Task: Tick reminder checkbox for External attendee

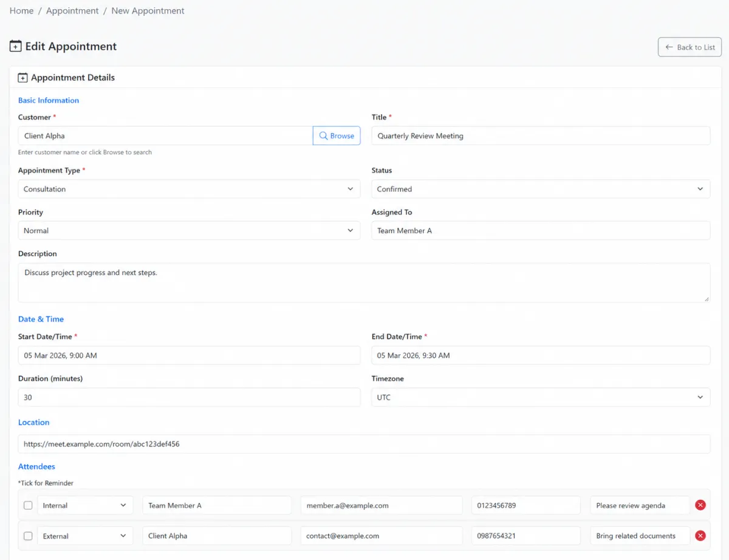Action: [28, 536]
